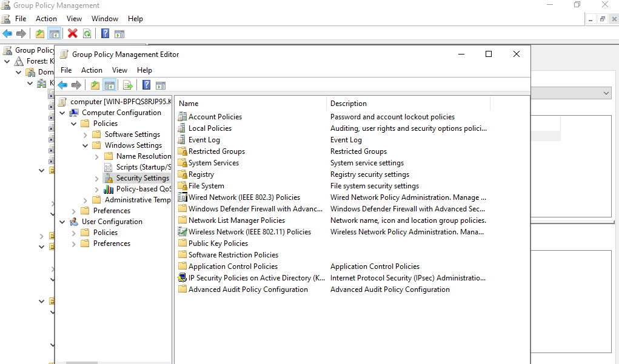The height and width of the screenshot is (364, 619).
Task: Collapse Computer Configuration node in tree
Action: coord(62,113)
